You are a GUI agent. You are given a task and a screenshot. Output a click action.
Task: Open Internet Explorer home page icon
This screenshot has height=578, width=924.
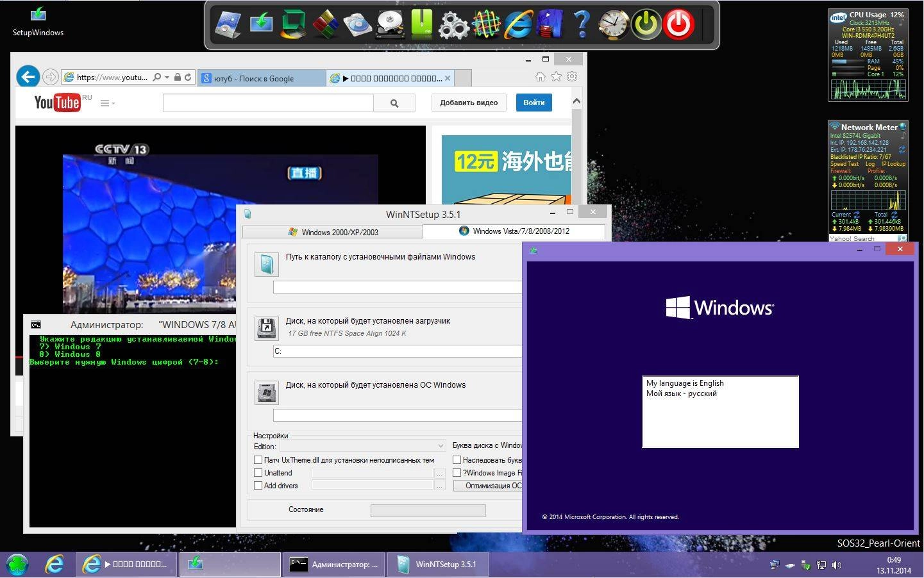pos(541,77)
